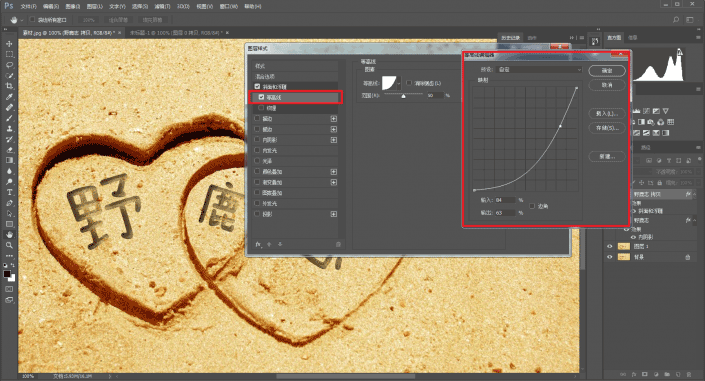Screen dimensions: 705x381
Task: Select the Crop tool
Action: [x=9, y=86]
